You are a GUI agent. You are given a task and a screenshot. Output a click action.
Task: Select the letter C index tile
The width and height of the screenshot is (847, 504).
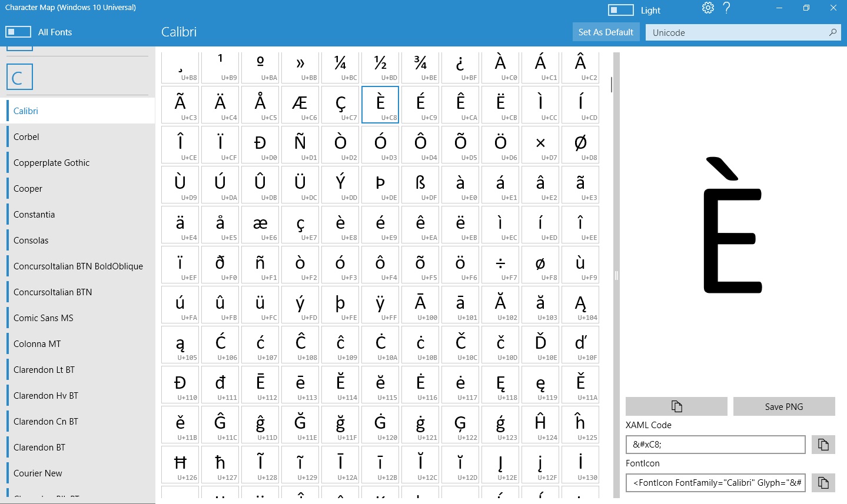pyautogui.click(x=19, y=77)
